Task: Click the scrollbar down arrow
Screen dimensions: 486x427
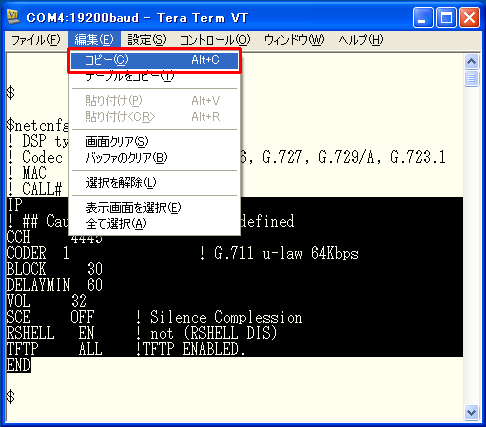Action: pyautogui.click(x=471, y=413)
